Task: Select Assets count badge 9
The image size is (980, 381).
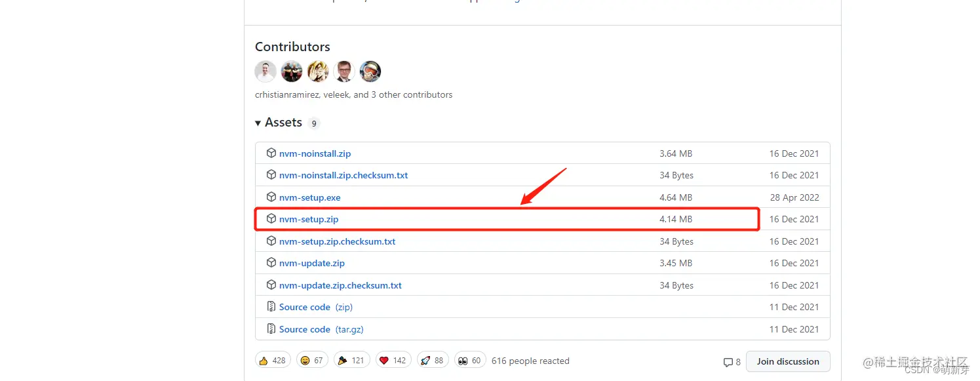Action: tap(314, 123)
